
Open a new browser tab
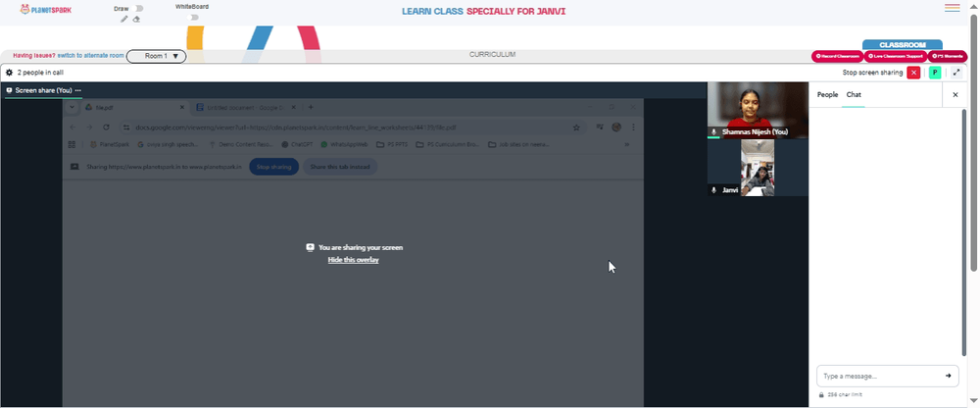311,108
